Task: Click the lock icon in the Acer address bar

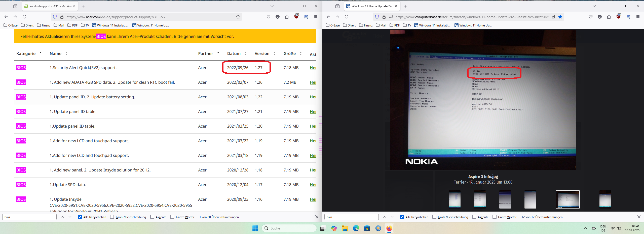Action: point(62,17)
